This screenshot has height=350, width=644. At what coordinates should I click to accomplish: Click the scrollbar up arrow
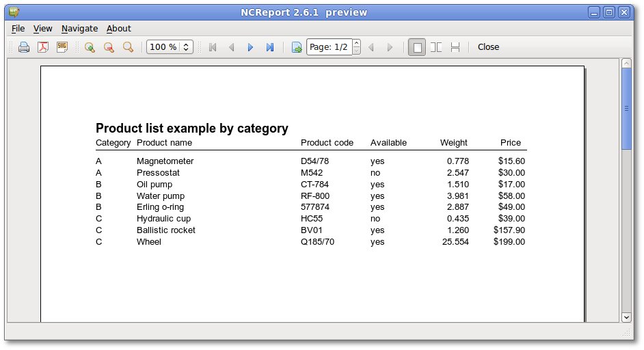coord(626,64)
